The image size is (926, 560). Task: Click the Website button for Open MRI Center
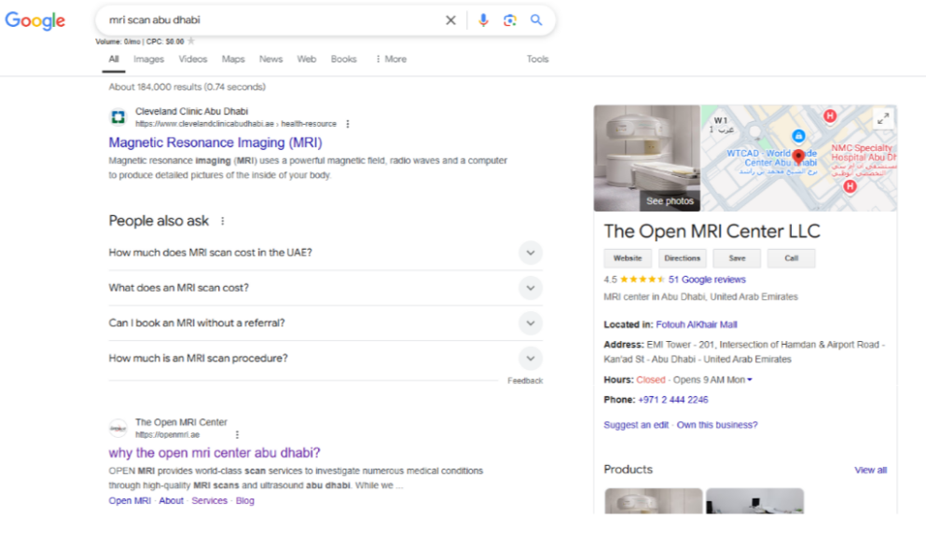tap(628, 258)
